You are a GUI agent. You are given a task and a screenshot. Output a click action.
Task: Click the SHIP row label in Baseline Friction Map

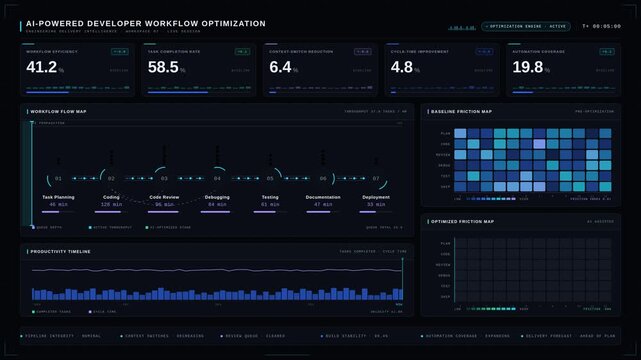(x=446, y=187)
